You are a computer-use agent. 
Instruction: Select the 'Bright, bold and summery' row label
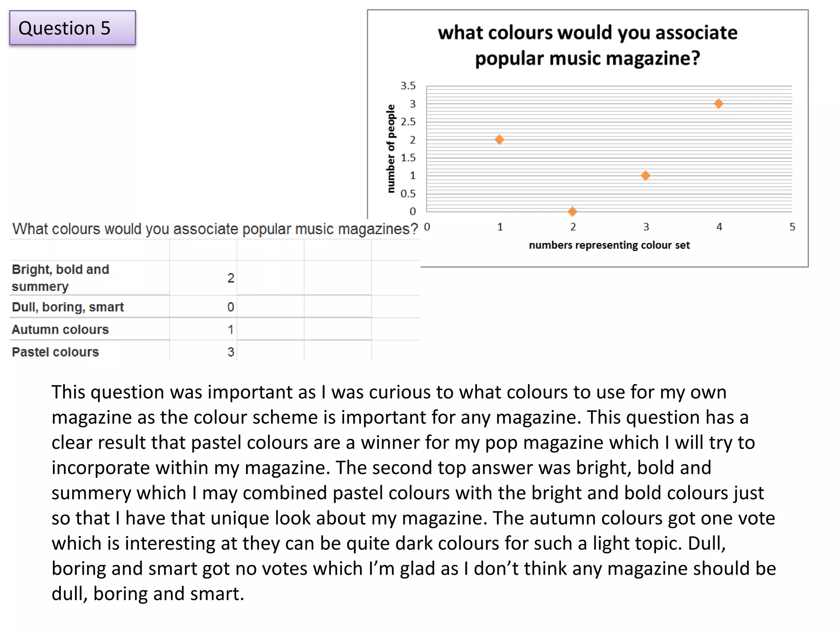[x=60, y=278]
